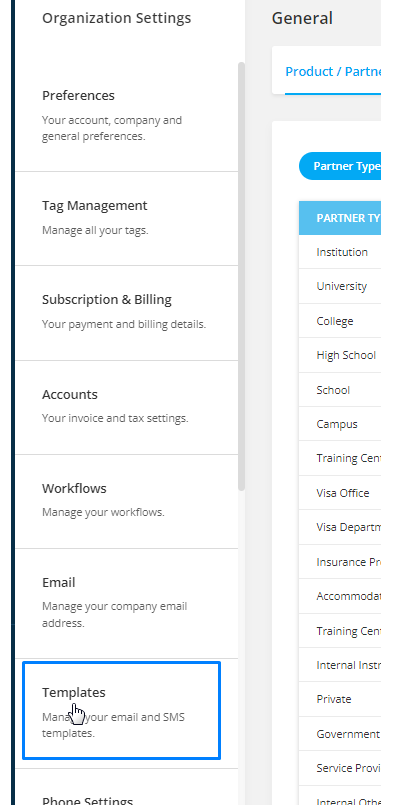Select Workflows in the settings sidebar
Screen dimensions: 419x805
tap(126, 502)
